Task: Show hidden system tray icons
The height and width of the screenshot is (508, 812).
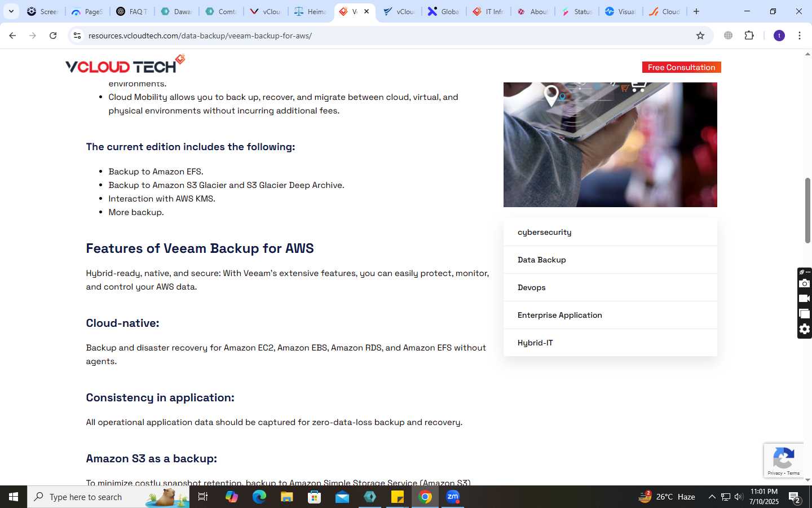Action: pyautogui.click(x=712, y=497)
